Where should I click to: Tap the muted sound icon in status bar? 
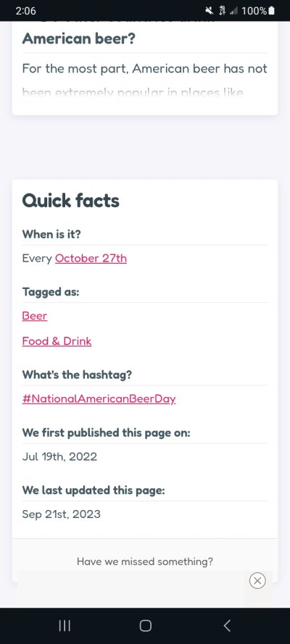tap(209, 11)
